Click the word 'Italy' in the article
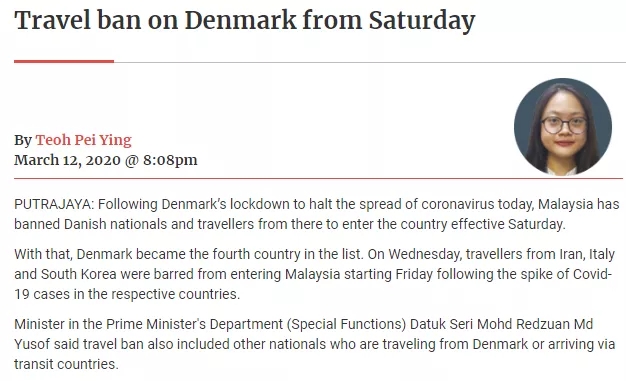 point(602,254)
